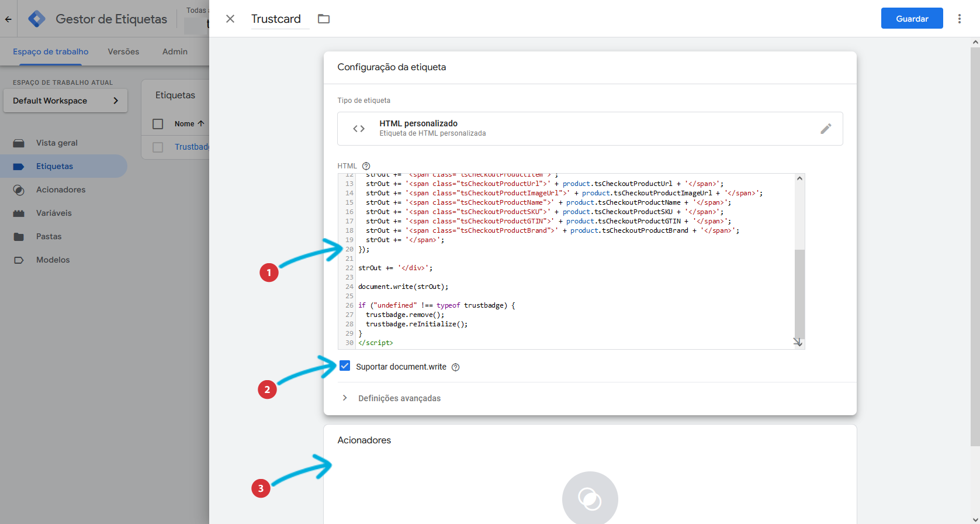Click the HTML personalizado tag type row

tap(590, 129)
